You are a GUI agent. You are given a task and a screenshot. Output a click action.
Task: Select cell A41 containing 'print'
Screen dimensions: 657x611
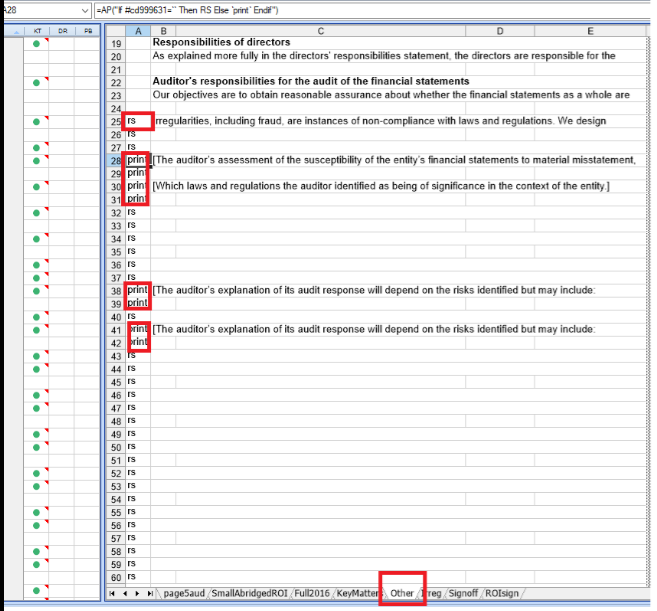(138, 329)
